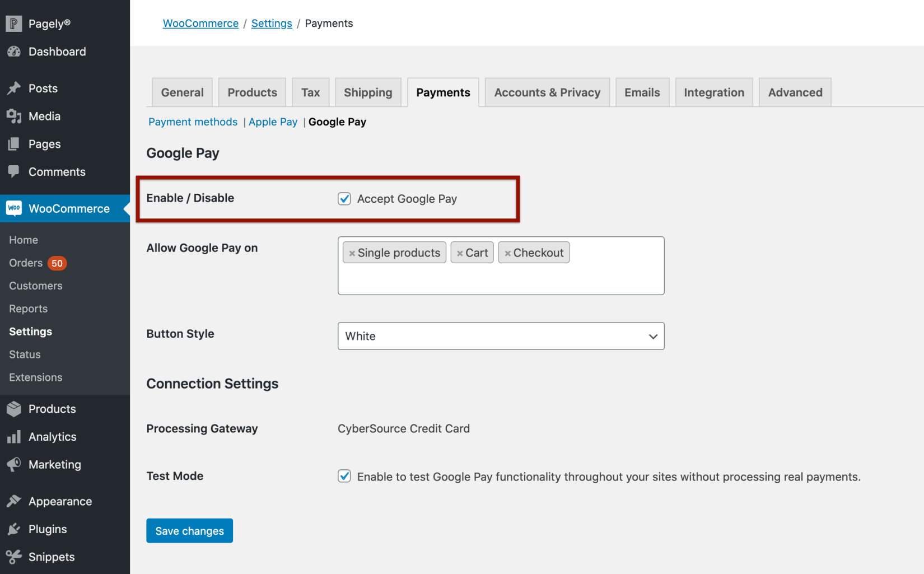Open the Pagely logo icon
The height and width of the screenshot is (574, 924).
13,23
